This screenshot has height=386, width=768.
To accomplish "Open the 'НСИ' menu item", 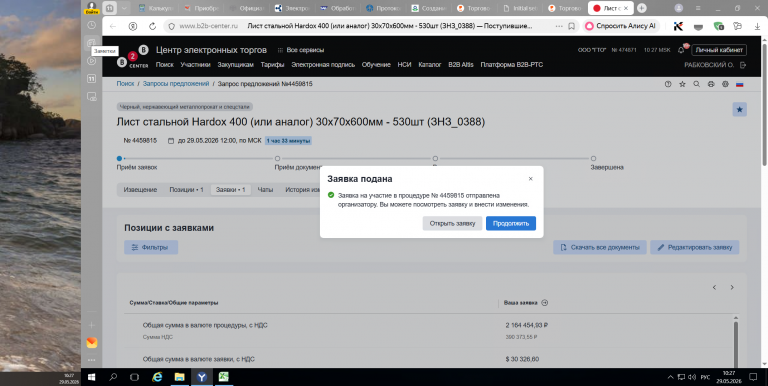I will pyautogui.click(x=405, y=65).
